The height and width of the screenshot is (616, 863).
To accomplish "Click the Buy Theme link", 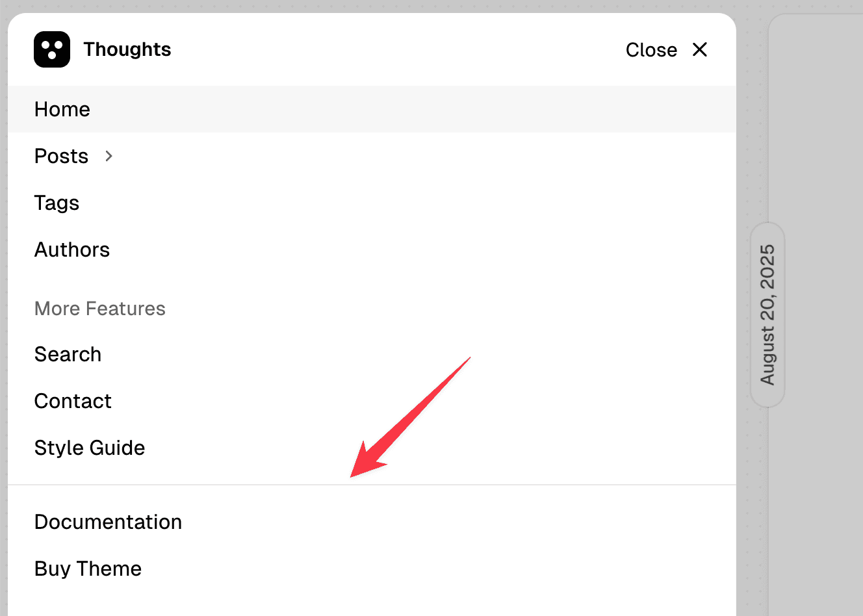I will pos(88,569).
